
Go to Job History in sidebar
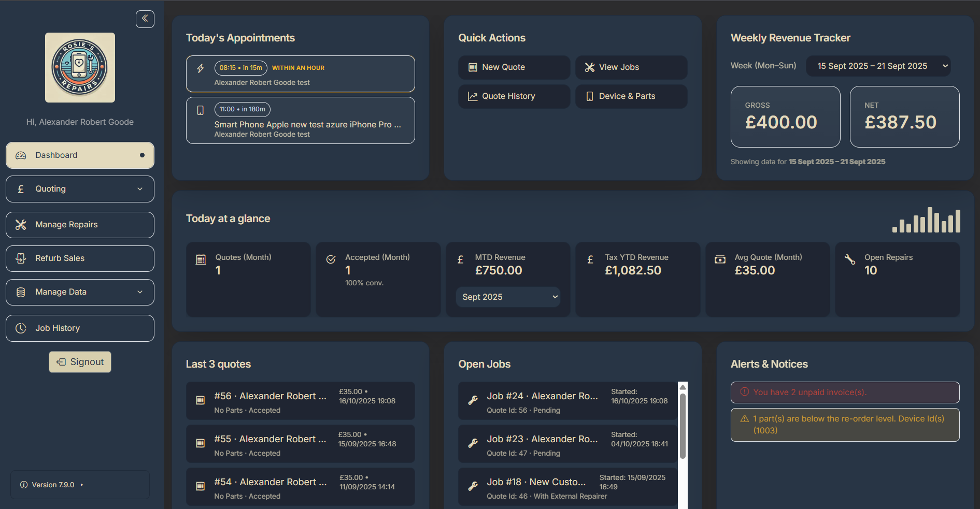[x=80, y=328]
